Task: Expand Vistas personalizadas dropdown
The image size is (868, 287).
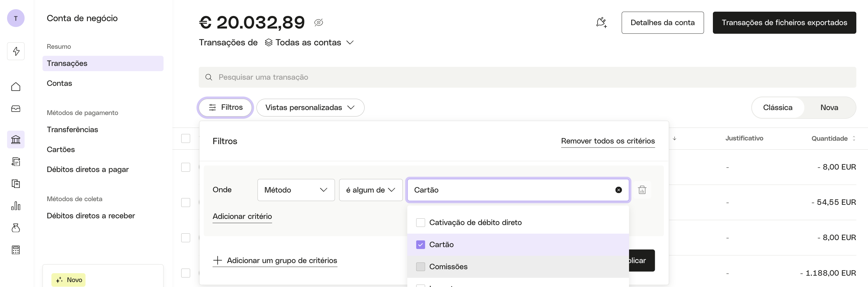Action: 310,107
